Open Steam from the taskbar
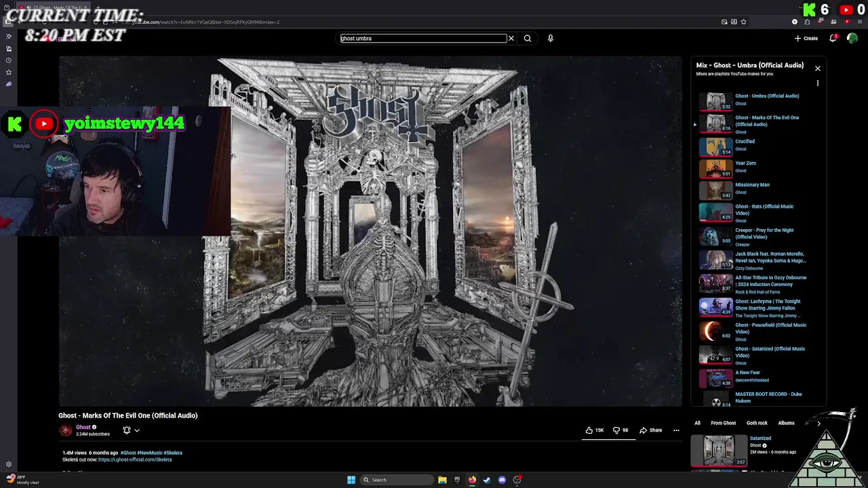The height and width of the screenshot is (488, 868). point(487,480)
